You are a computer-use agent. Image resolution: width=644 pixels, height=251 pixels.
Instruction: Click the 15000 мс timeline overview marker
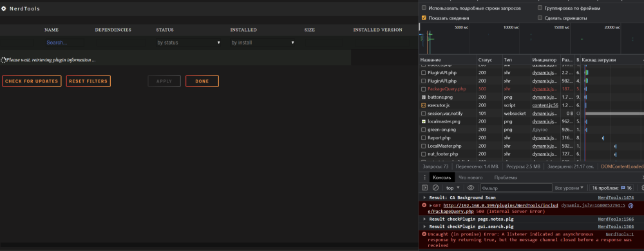point(562,27)
